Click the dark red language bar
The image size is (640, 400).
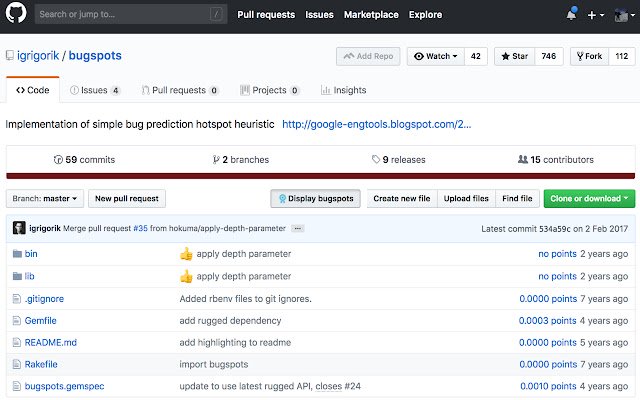point(320,176)
